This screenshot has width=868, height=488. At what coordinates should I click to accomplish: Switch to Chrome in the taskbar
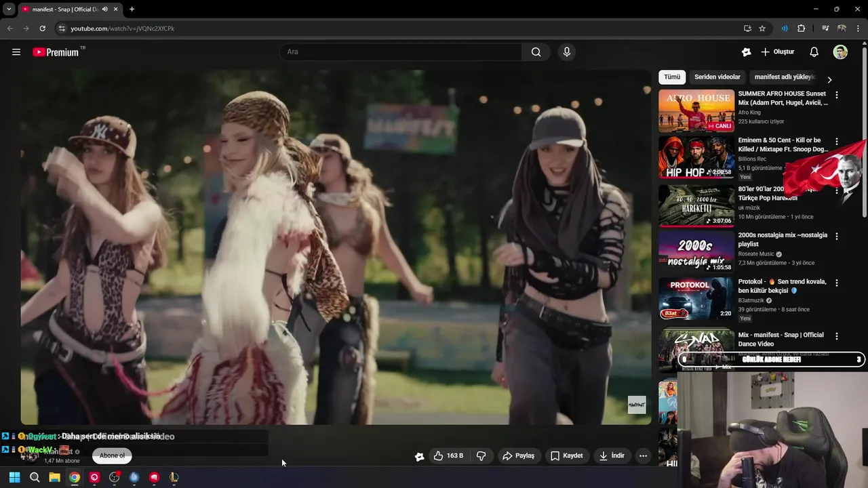pos(75,477)
